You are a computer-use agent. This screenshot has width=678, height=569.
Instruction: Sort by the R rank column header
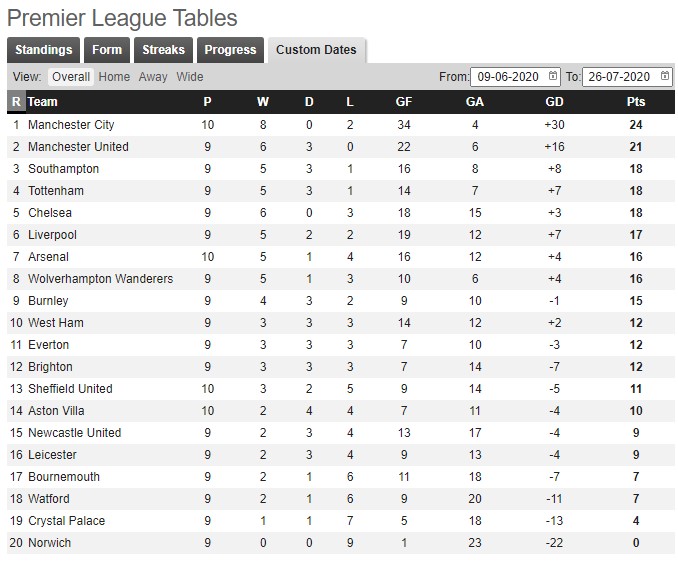[16, 102]
